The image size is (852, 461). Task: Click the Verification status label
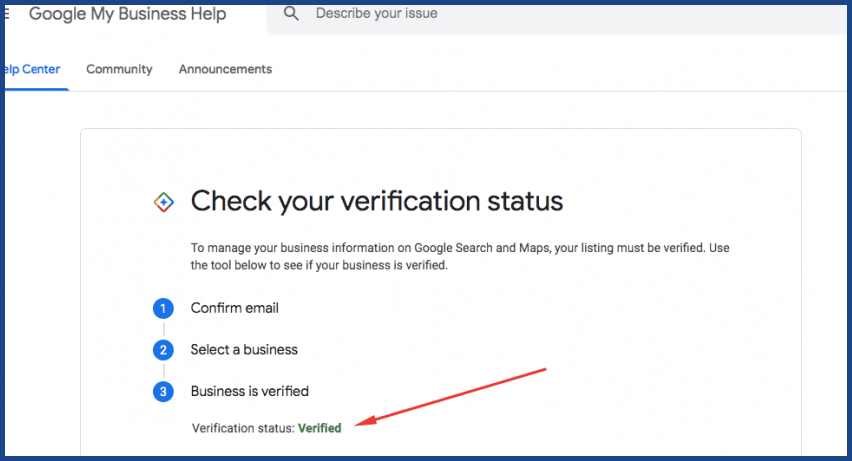[x=243, y=428]
